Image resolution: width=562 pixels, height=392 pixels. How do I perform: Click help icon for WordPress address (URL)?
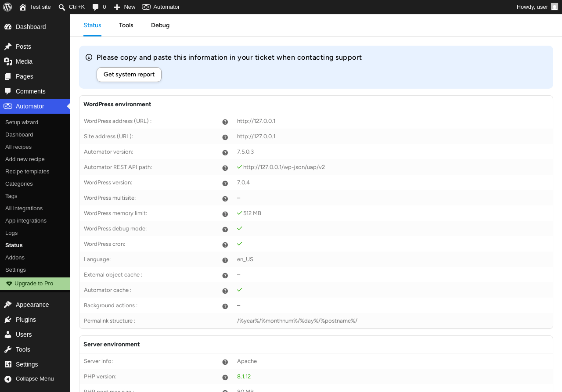coord(225,122)
